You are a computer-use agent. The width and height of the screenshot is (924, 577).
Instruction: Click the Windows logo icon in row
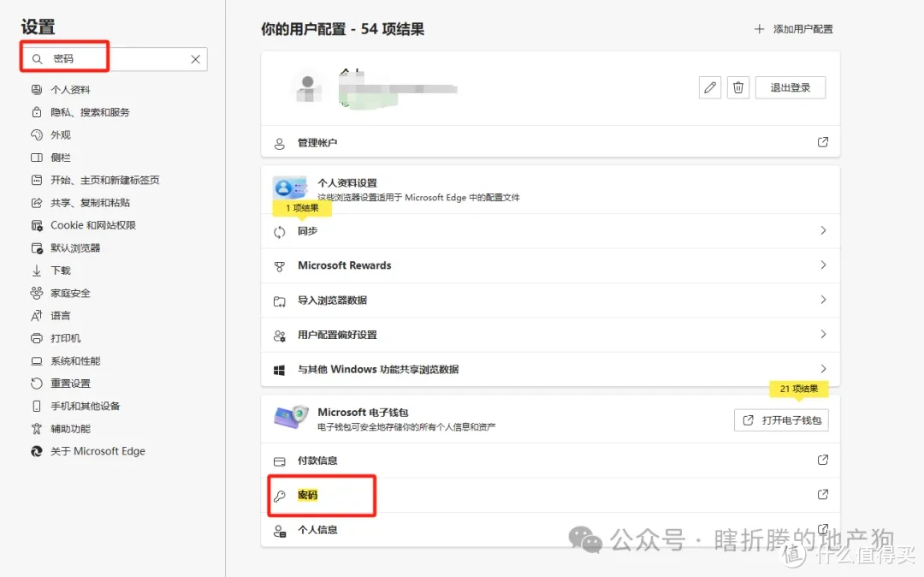[x=279, y=370]
